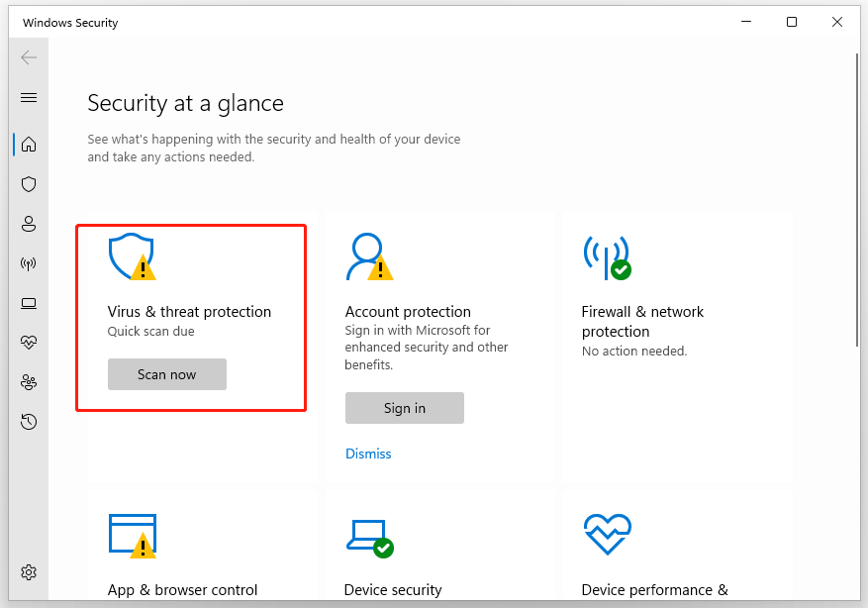Dismiss the Account protection notice
The width and height of the screenshot is (868, 608).
coord(368,454)
